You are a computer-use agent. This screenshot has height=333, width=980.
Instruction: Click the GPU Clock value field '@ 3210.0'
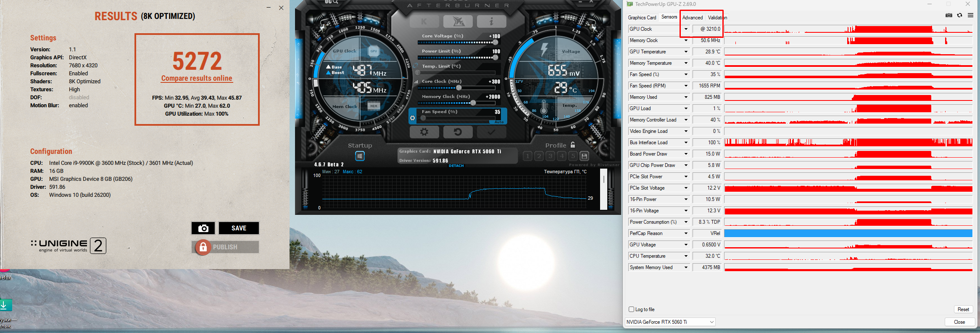coord(707,29)
